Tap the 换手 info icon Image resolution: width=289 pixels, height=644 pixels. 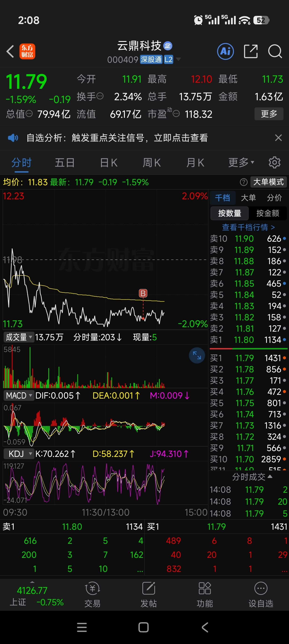100,96
